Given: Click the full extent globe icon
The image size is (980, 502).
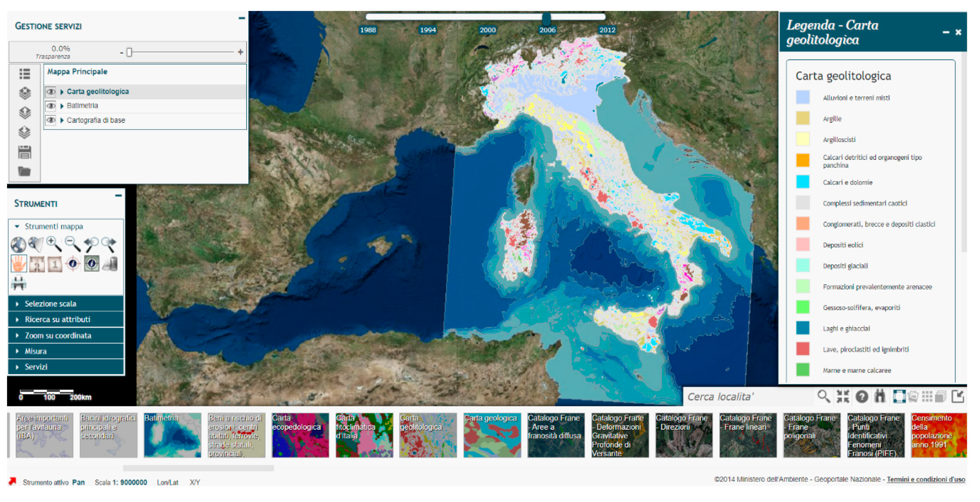Looking at the screenshot, I should pos(18,244).
